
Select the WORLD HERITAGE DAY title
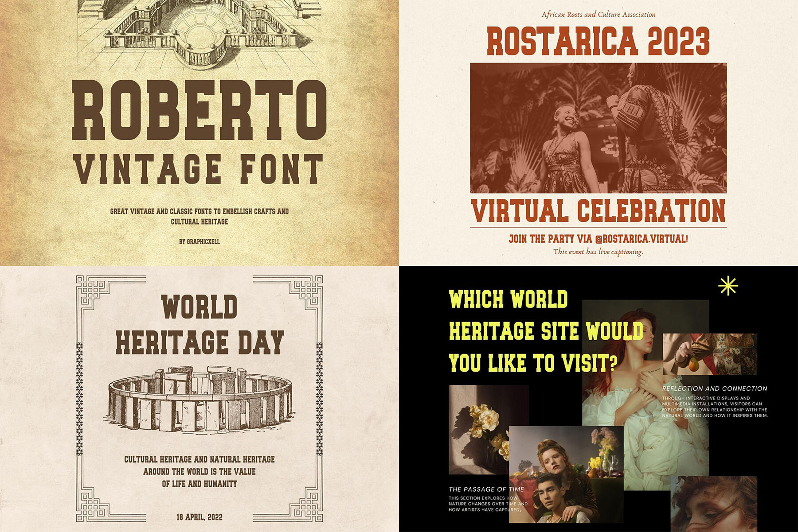199,326
